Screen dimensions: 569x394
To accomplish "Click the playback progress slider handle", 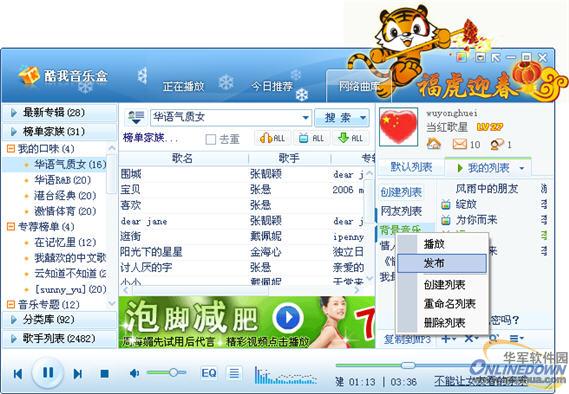I will [x=408, y=365].
